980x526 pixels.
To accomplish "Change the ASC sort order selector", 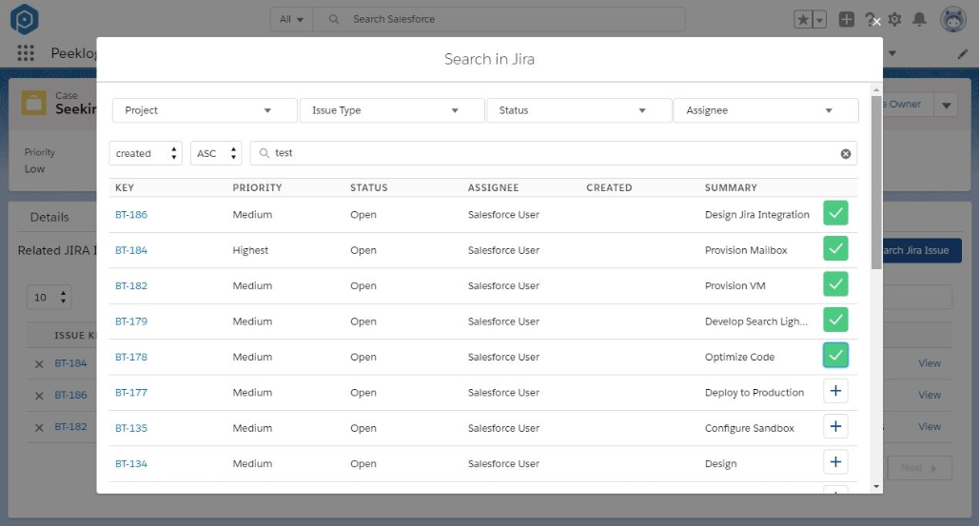I will [x=216, y=154].
